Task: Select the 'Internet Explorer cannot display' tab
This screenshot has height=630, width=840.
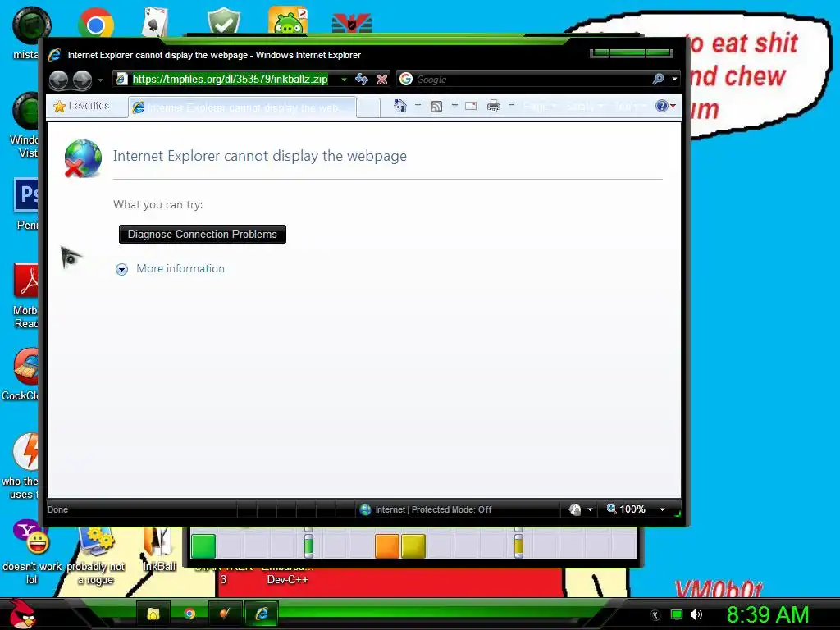Action: [x=242, y=107]
